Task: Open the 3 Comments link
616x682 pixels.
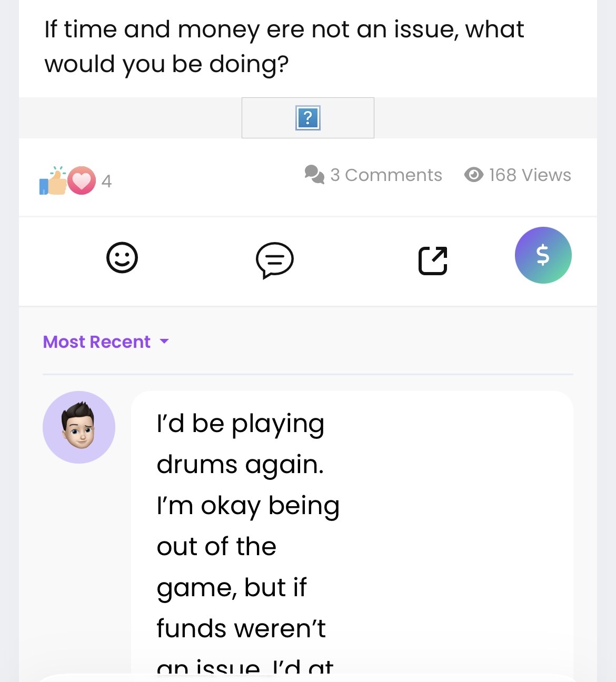Action: [x=386, y=175]
